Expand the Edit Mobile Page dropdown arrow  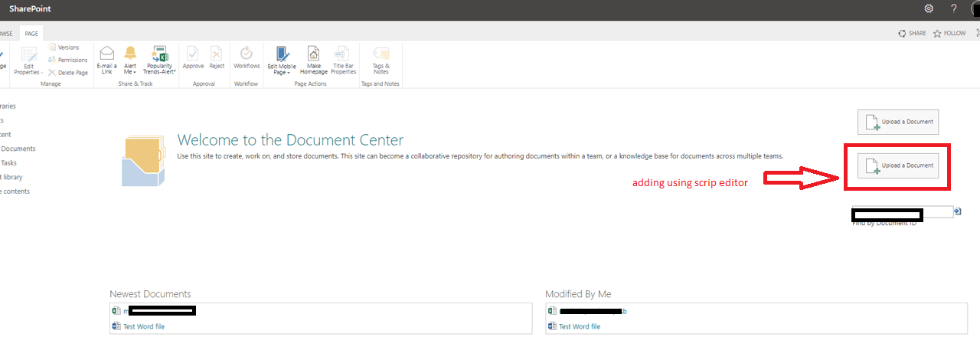pyautogui.click(x=289, y=72)
